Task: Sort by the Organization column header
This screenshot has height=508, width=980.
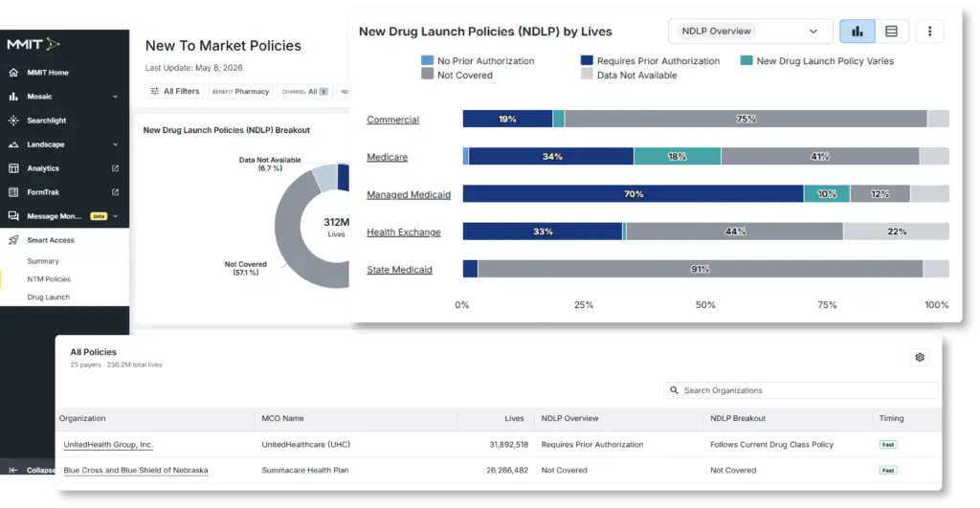Action: click(82, 419)
